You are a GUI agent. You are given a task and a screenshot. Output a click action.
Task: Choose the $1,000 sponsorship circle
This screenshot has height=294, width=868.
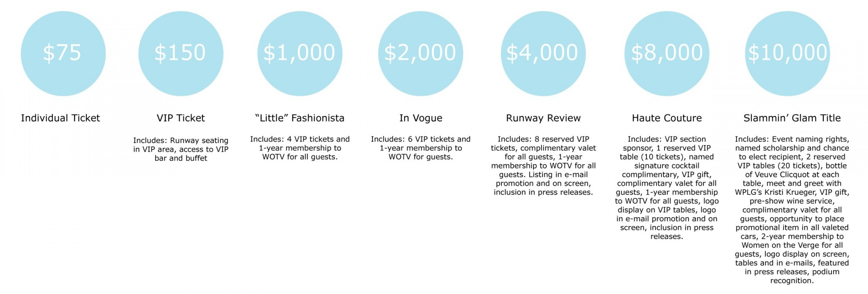pos(300,53)
